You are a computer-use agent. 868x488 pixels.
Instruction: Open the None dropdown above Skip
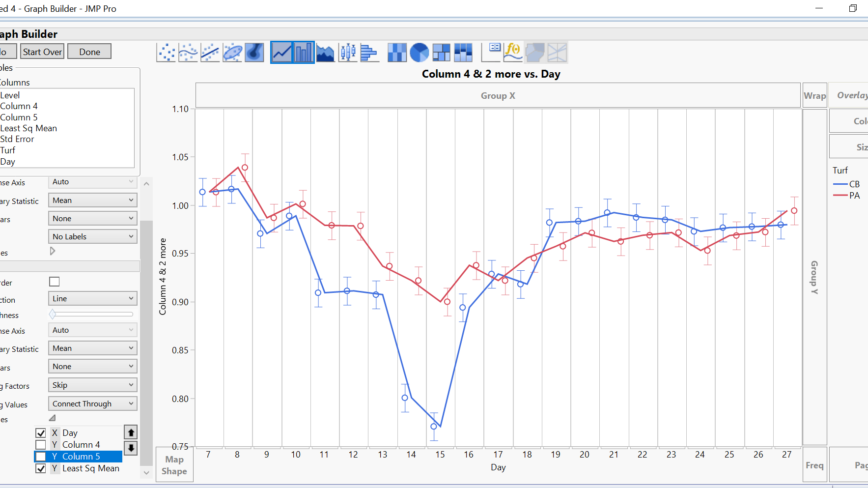93,366
